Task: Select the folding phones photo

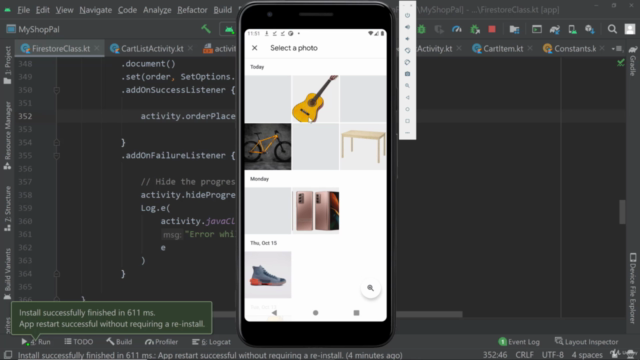Action: coord(315,211)
